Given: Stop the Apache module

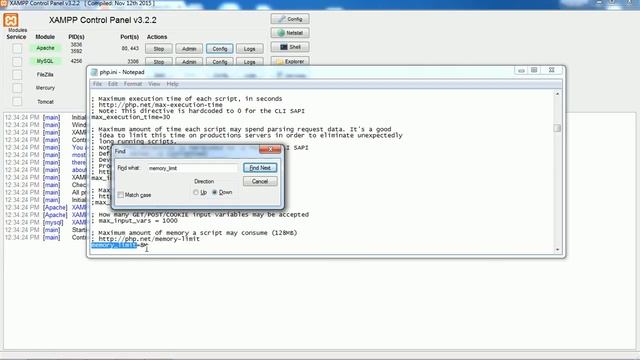Looking at the screenshot, I should click(159, 49).
